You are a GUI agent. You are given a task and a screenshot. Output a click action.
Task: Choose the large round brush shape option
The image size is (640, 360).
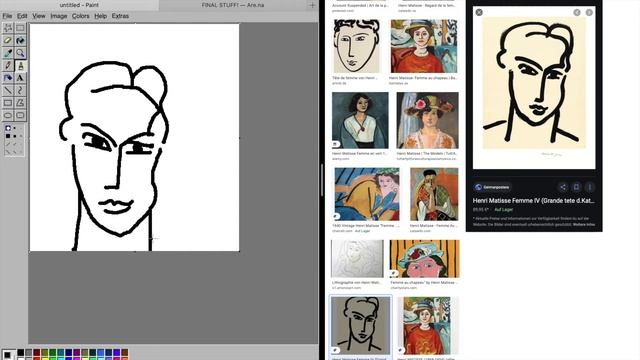[8, 128]
